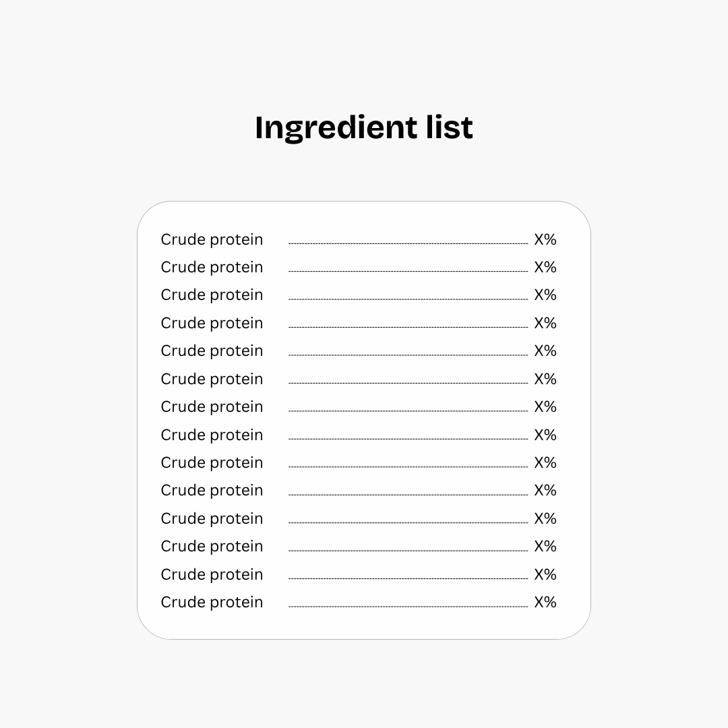The image size is (728, 728).
Task: Select the second Crude protein label
Action: [212, 268]
